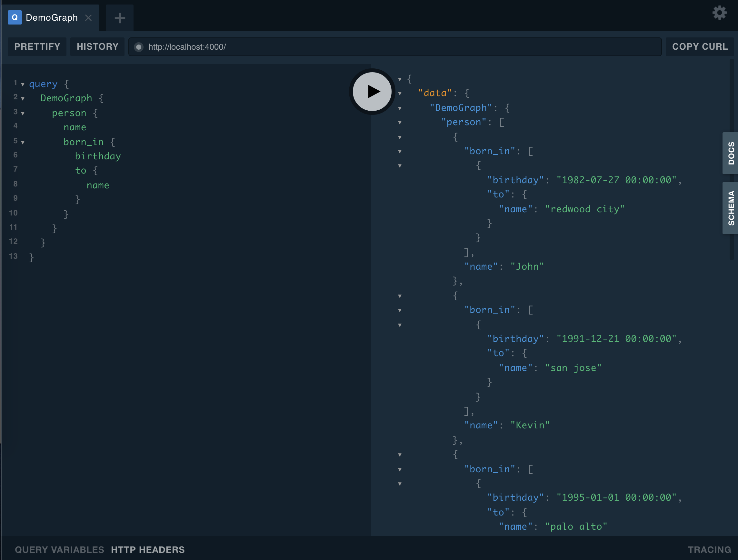738x560 pixels.
Task: Close the DemoGraph tab
Action: click(x=88, y=18)
